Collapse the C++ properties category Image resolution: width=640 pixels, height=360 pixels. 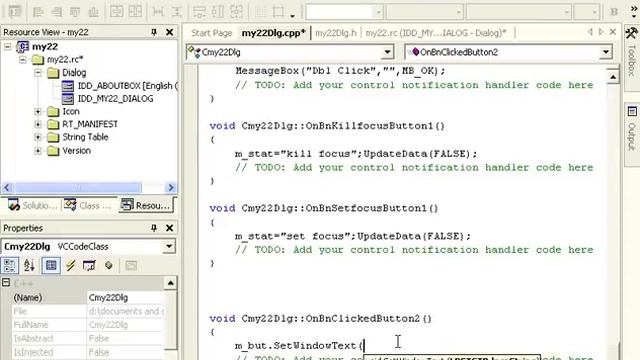pos(6,282)
